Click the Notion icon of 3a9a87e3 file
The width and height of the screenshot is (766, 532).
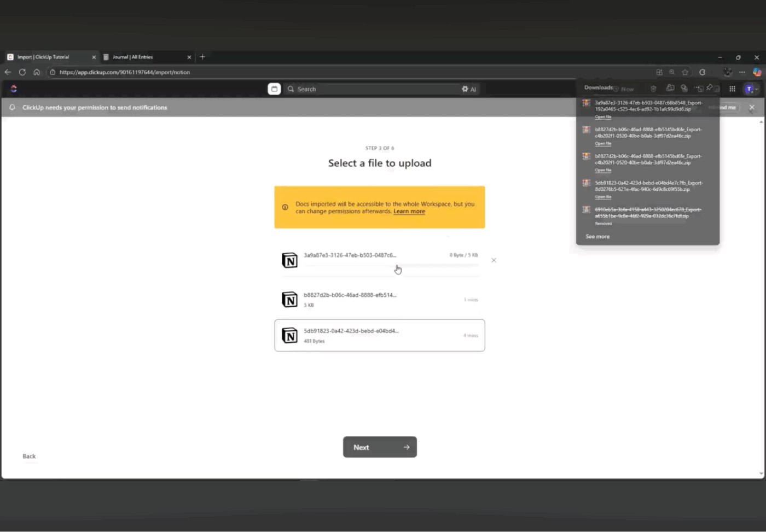[x=289, y=260]
